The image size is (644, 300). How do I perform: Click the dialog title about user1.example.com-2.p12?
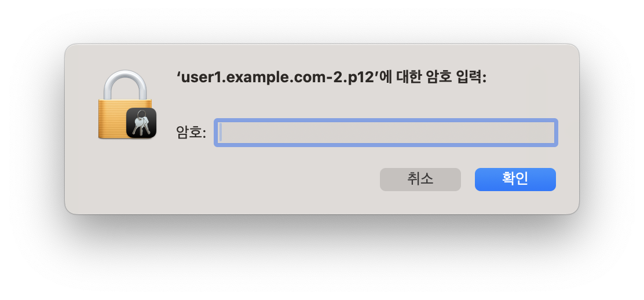(x=331, y=78)
